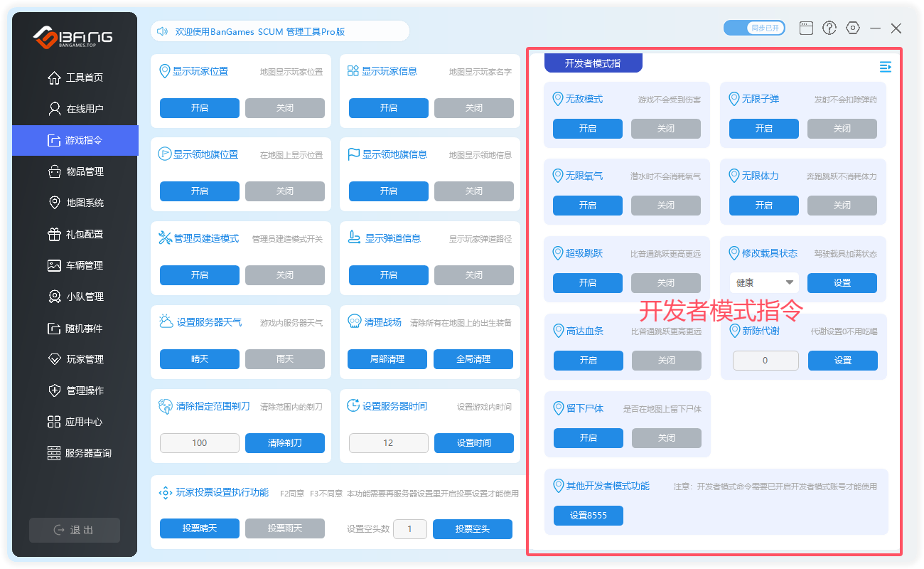The height and width of the screenshot is (569, 924).
Task: Click the speaker announcement icon
Action: pyautogui.click(x=162, y=31)
